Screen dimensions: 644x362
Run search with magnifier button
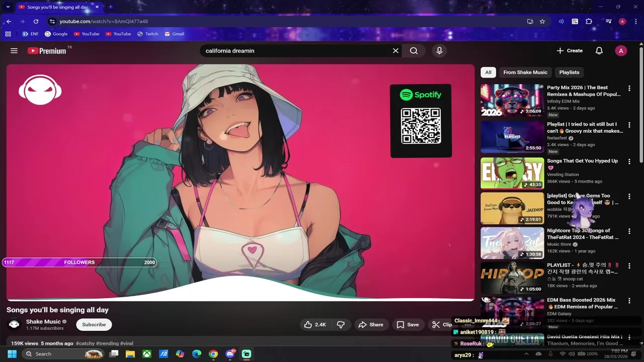414,51
